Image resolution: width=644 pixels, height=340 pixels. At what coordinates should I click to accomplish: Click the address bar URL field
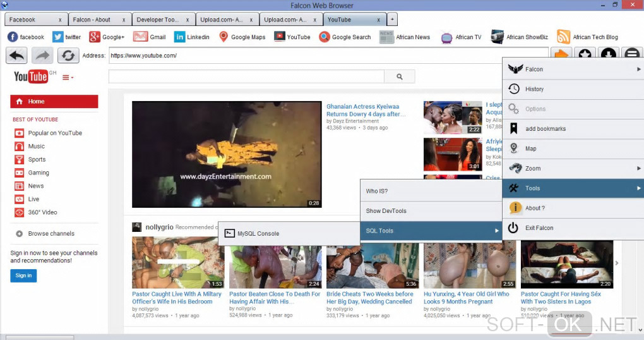tap(328, 56)
